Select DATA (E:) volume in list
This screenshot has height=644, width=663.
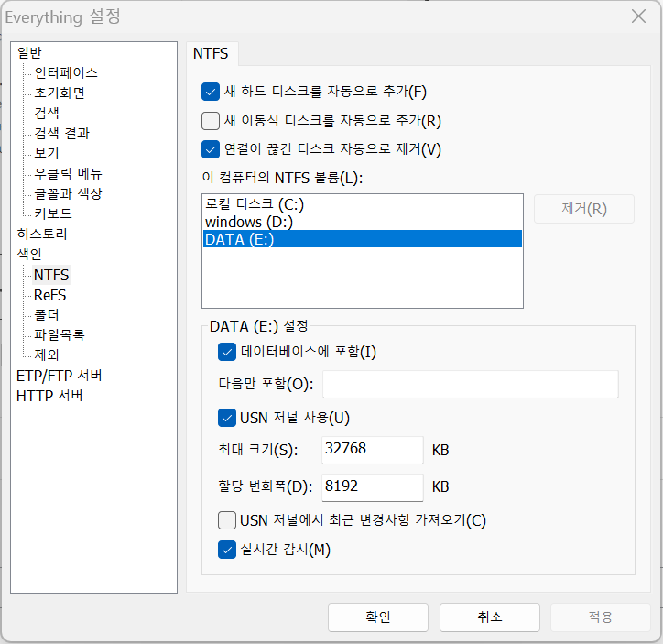[363, 239]
